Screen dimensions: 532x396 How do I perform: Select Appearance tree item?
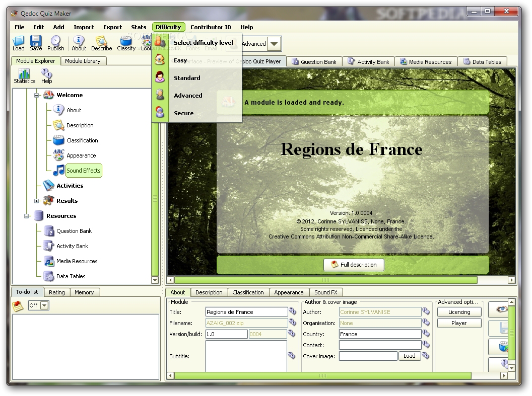[x=81, y=155]
